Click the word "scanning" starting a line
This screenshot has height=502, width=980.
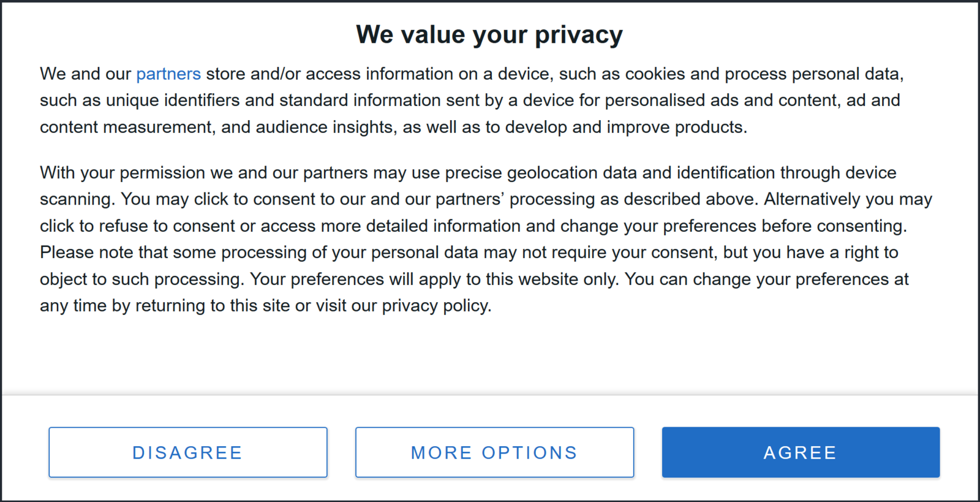(75, 199)
